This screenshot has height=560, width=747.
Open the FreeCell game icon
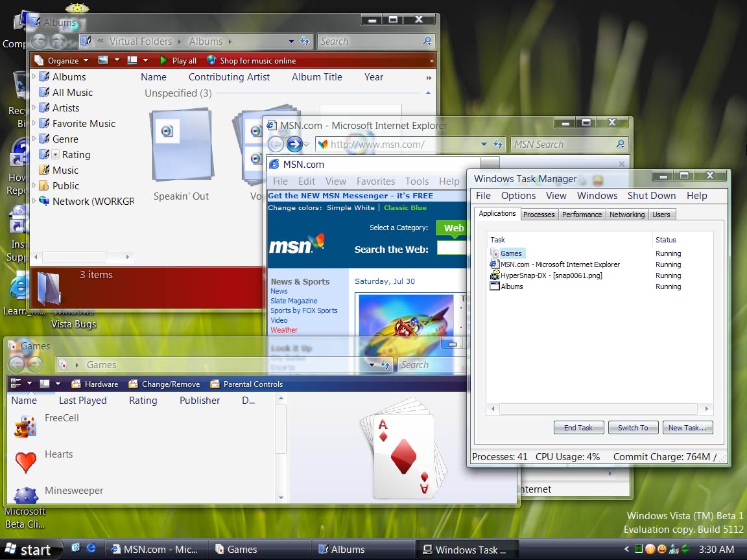click(25, 426)
